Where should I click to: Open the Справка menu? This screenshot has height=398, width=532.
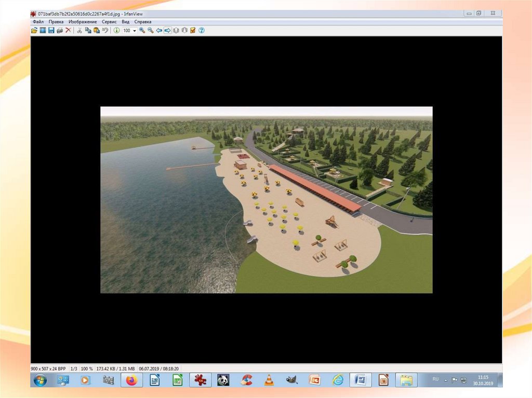(143, 22)
